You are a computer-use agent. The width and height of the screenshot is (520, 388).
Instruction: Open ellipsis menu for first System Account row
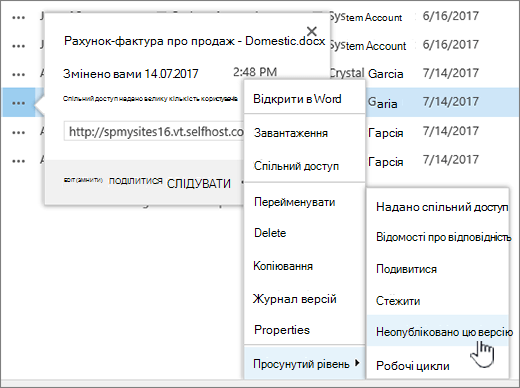pyautogui.click(x=18, y=18)
